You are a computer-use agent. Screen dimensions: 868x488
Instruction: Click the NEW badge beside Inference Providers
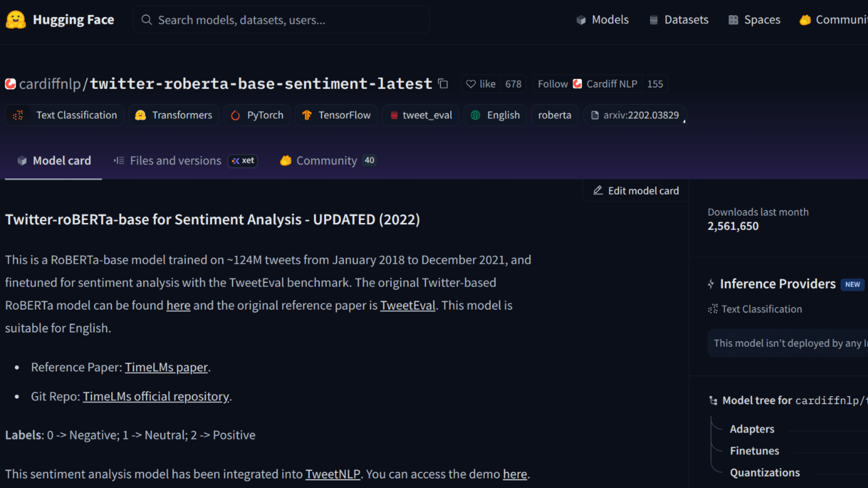click(853, 285)
